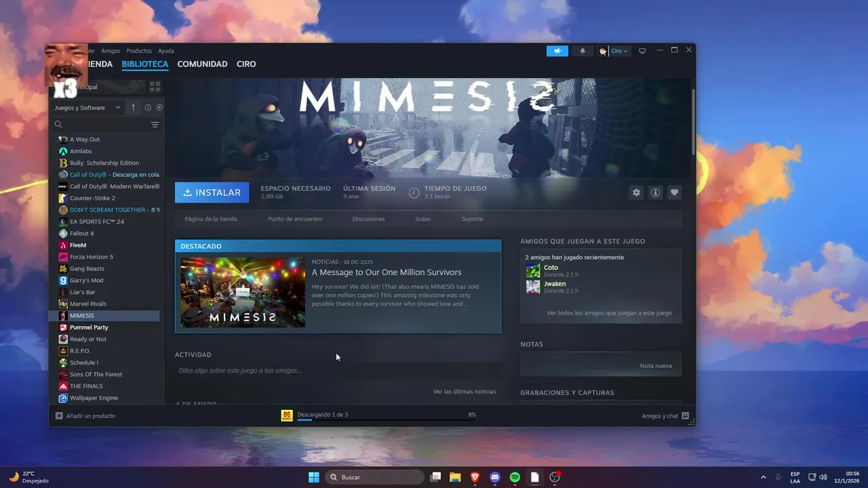Open Punto de encuentro link
868x488 pixels.
click(x=295, y=219)
